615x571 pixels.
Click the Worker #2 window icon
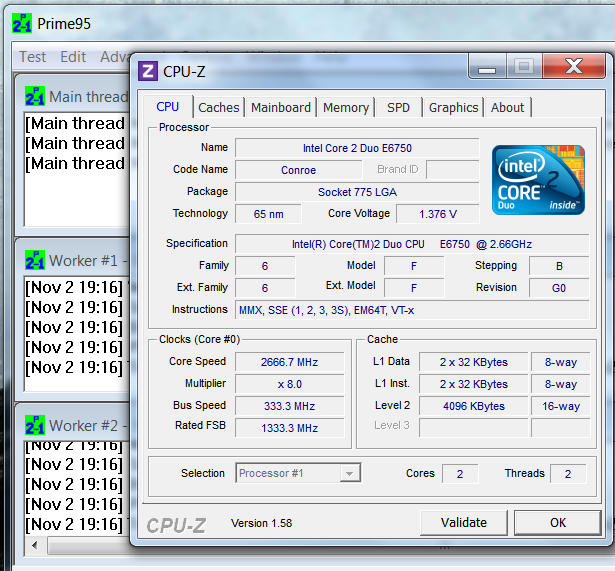pos(35,425)
